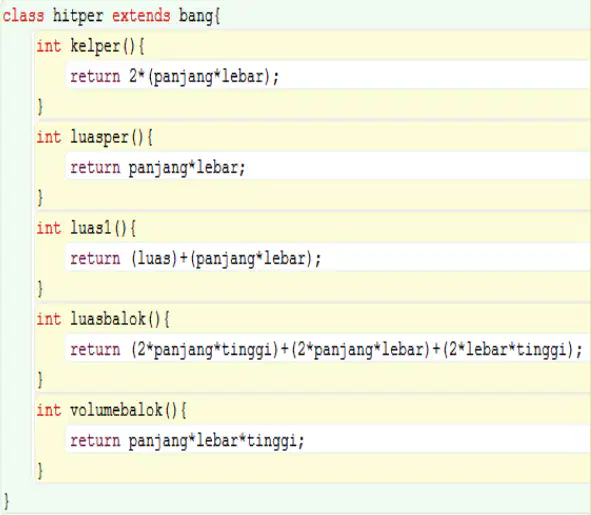Click the closing brace of luas1 method
This screenshot has width=591, height=515.
(40, 288)
